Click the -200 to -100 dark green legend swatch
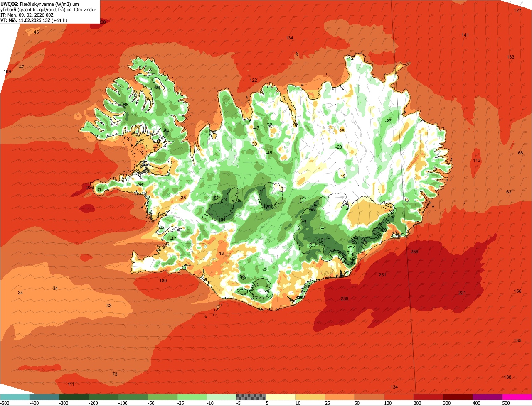This screenshot has width=532, height=406. tap(103, 397)
